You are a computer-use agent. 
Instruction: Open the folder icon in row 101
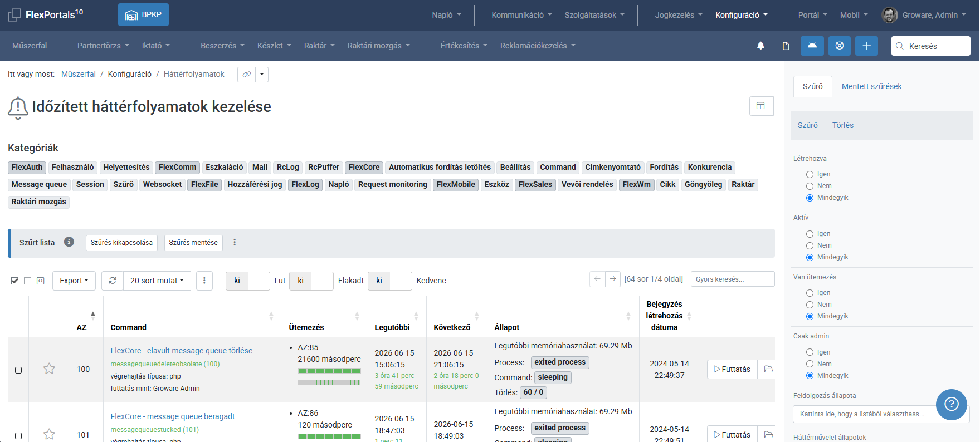tap(769, 434)
